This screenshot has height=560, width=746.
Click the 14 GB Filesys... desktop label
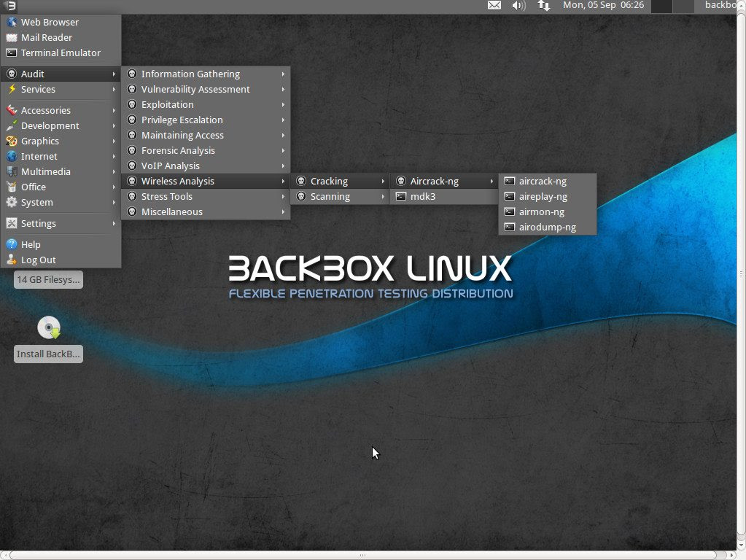click(48, 280)
